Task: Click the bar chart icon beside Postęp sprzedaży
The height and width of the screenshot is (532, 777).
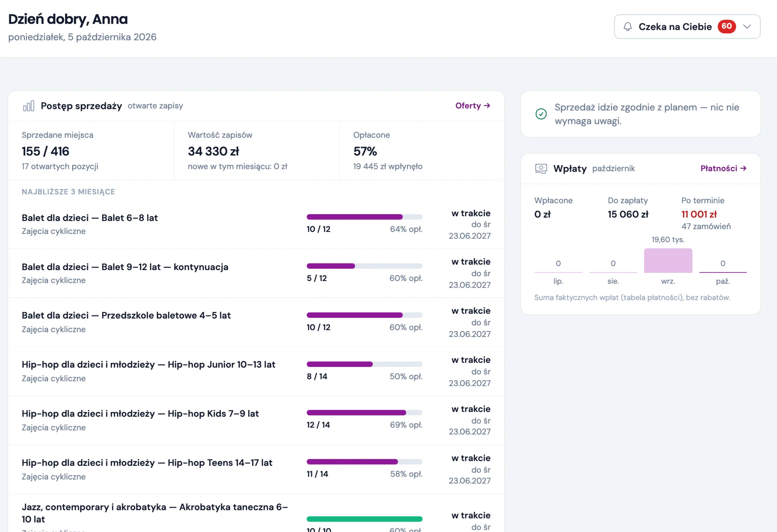Action: 29,106
